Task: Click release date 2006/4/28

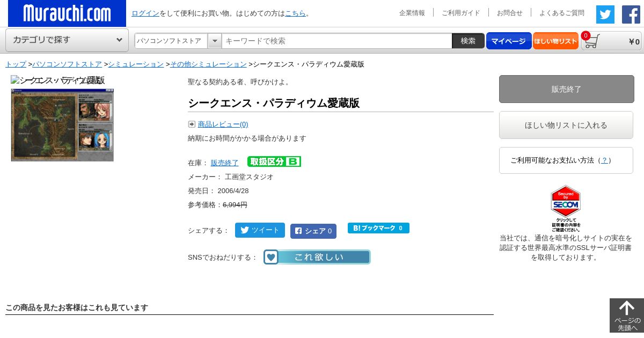Action: (233, 191)
